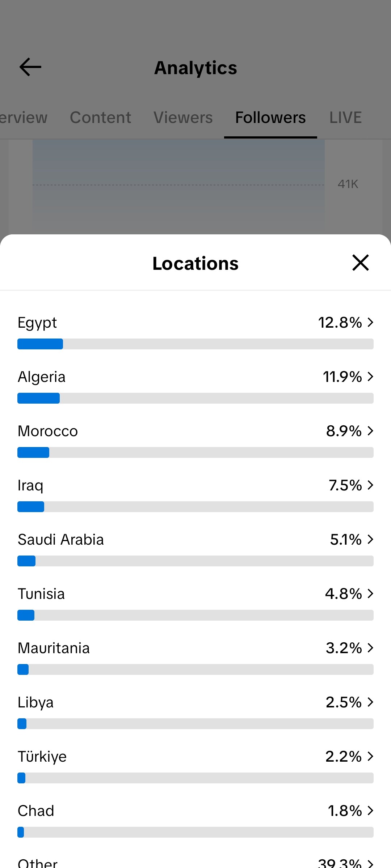Open the LIVE analytics tab
The height and width of the screenshot is (868, 391).
click(x=345, y=118)
